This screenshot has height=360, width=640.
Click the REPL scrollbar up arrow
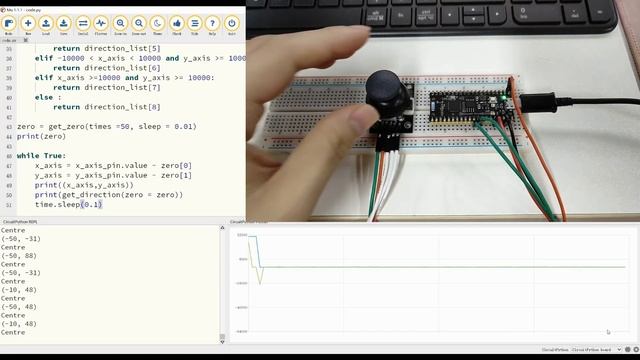point(222,228)
